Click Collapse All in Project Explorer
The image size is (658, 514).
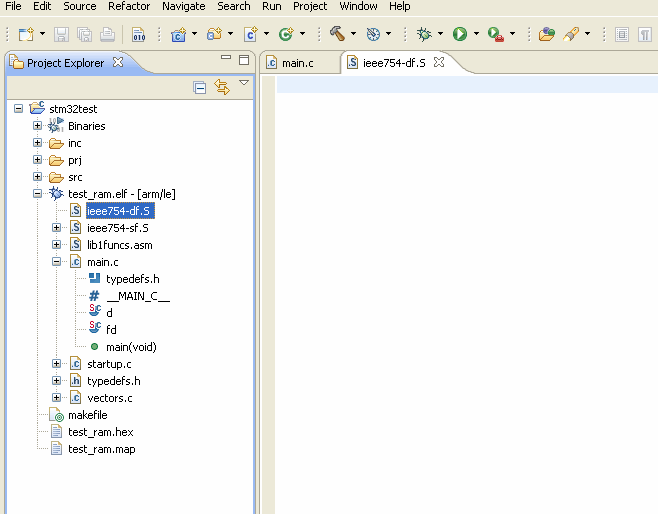[x=200, y=87]
